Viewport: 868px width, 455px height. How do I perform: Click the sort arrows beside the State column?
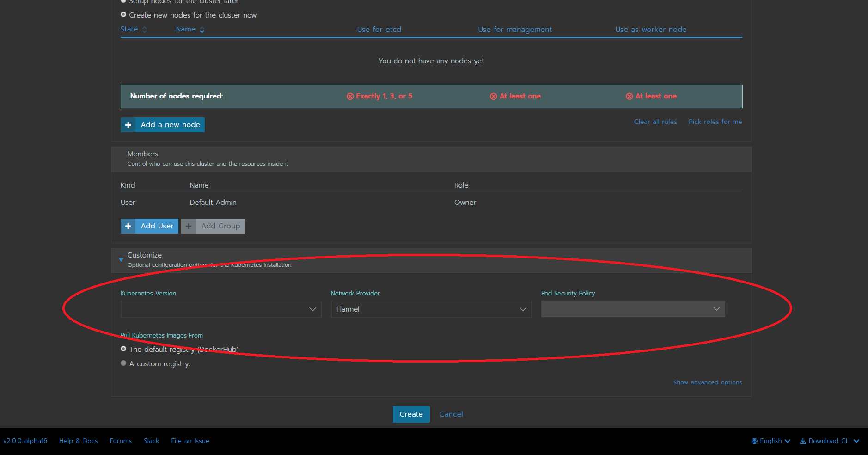pos(145,29)
